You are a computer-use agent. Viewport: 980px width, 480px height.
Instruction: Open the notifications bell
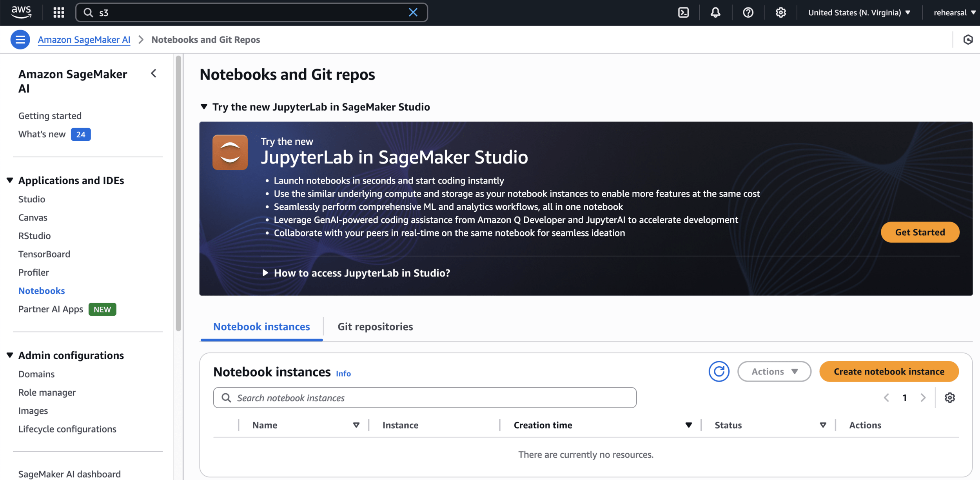tap(715, 13)
